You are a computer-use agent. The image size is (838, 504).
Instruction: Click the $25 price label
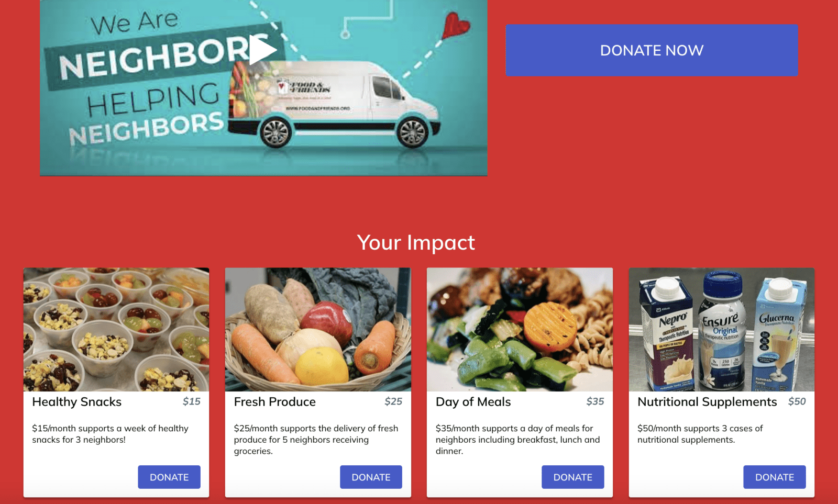[x=393, y=401]
